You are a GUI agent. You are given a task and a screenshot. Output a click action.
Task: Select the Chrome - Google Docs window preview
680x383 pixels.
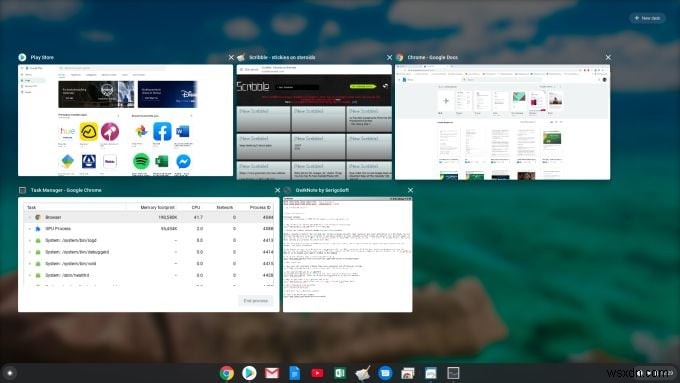502,122
